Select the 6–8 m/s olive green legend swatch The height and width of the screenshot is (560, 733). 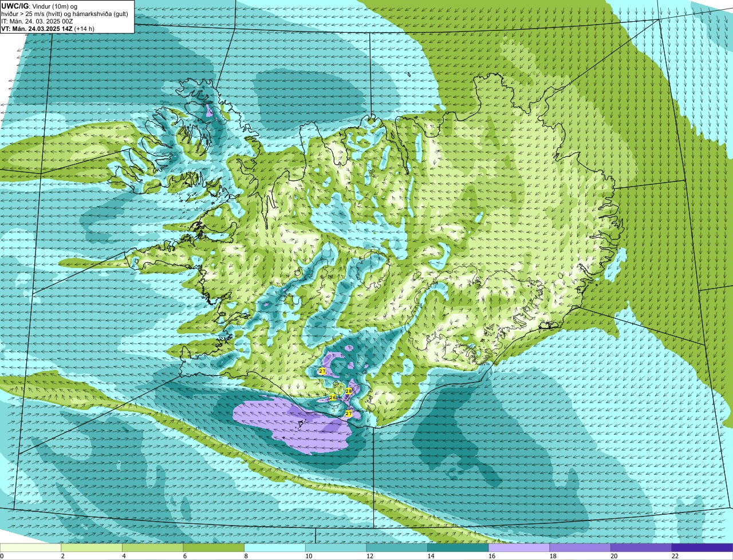click(214, 548)
